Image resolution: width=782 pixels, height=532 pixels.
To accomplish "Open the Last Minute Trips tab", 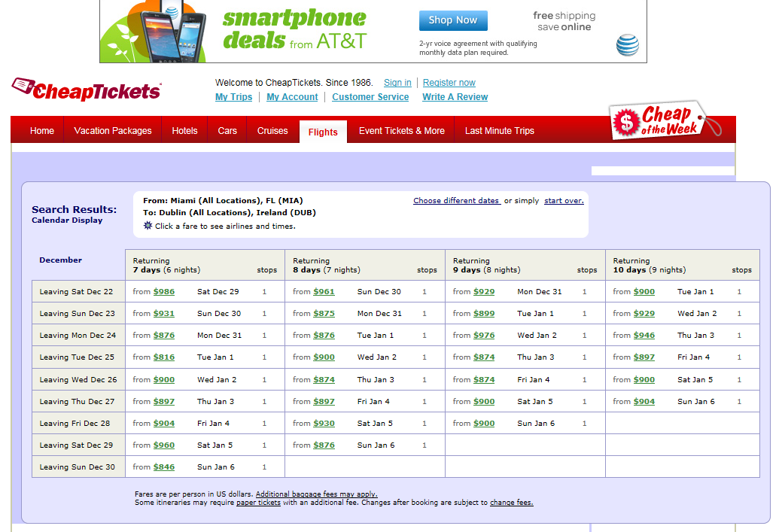I will click(x=499, y=130).
